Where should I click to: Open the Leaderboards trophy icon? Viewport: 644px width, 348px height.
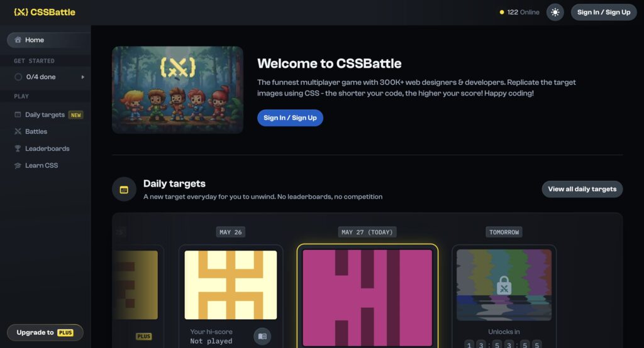(x=18, y=148)
